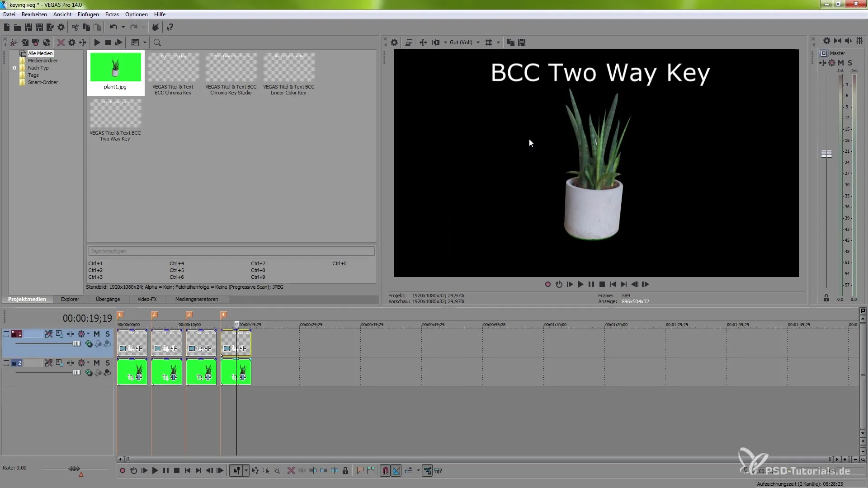868x488 pixels.
Task: Toggle external monitor preview icon
Action: 409,42
